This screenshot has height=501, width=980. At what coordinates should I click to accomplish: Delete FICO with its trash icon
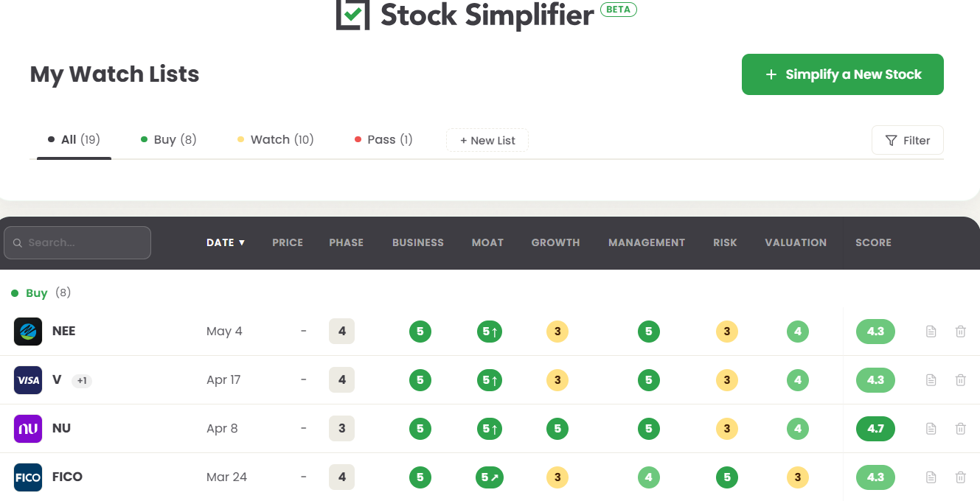pos(960,477)
